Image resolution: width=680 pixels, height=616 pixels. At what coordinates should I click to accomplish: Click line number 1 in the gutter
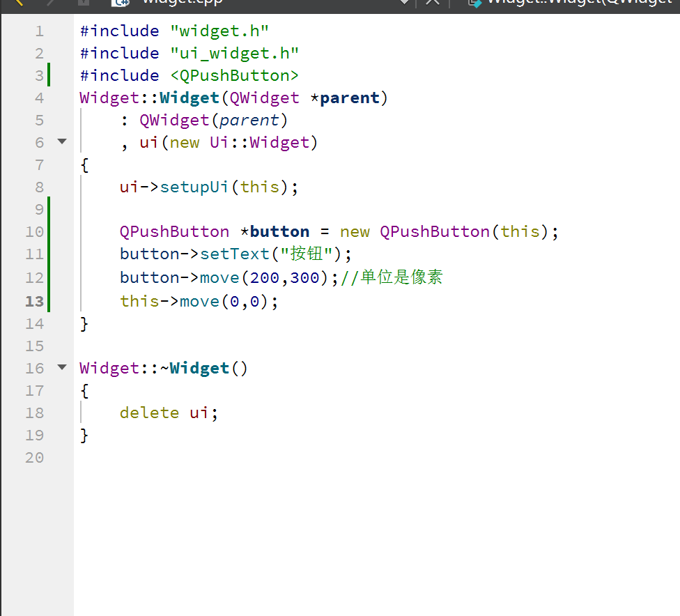[x=40, y=31]
